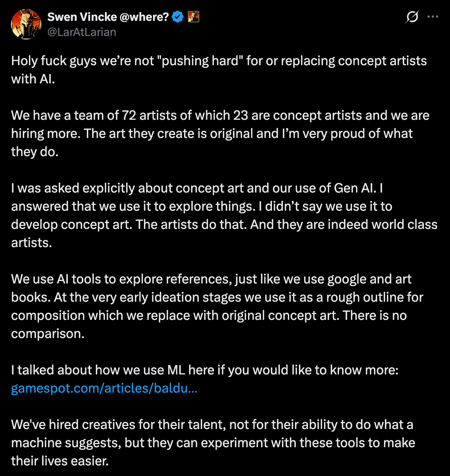The height and width of the screenshot is (476, 450).
Task: Open the @LarAtLarian handle link
Action: [x=82, y=32]
